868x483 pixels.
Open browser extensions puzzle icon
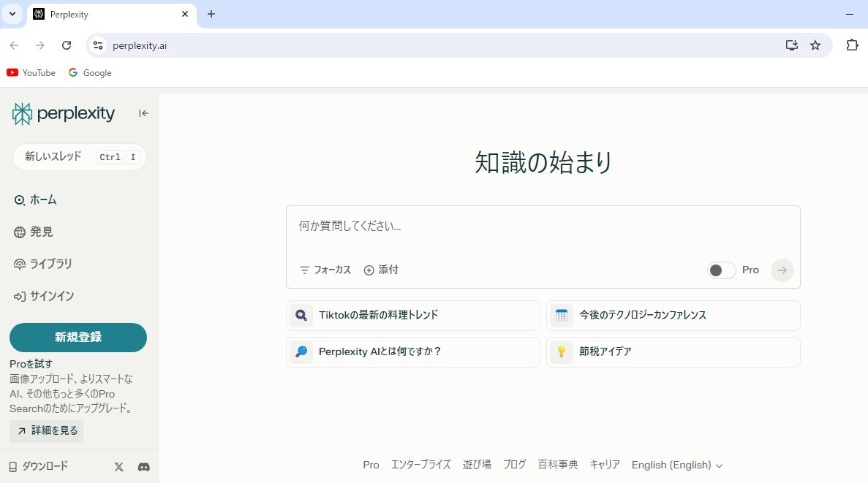[852, 45]
